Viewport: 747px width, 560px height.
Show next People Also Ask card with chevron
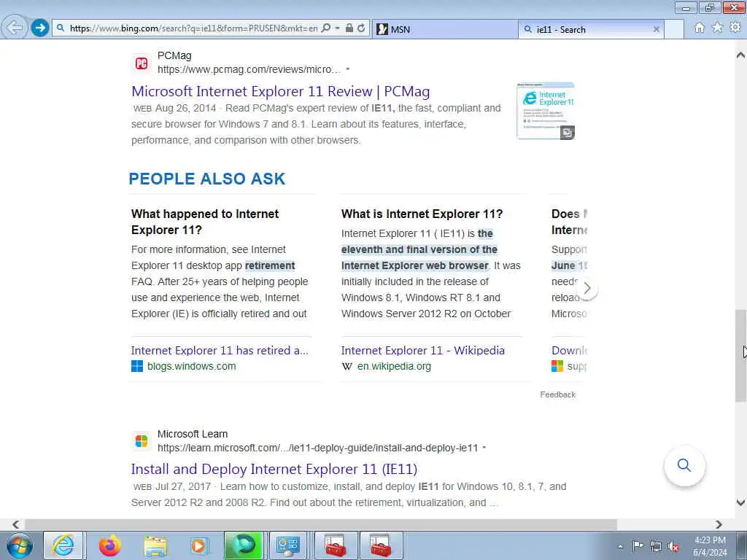587,288
